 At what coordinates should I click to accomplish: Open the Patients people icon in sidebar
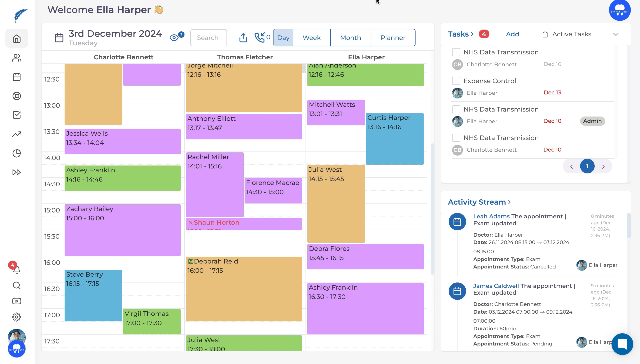click(x=16, y=58)
